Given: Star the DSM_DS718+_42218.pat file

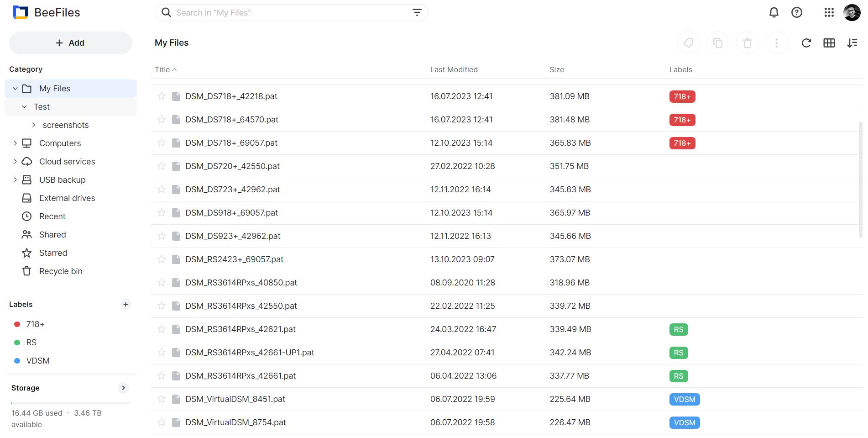Looking at the screenshot, I should [x=162, y=96].
